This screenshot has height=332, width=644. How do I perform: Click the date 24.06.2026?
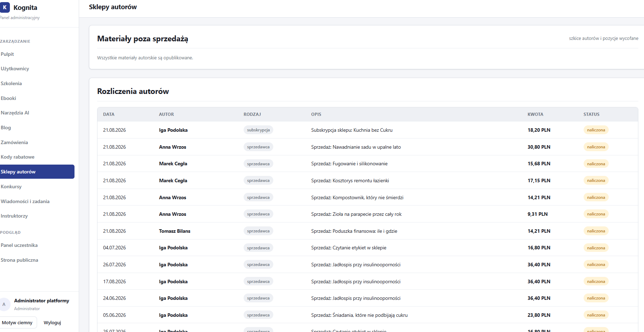pyautogui.click(x=114, y=298)
